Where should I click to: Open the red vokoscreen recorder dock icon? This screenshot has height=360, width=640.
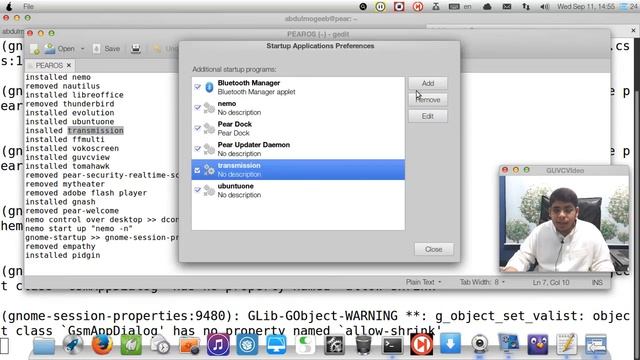(421, 345)
